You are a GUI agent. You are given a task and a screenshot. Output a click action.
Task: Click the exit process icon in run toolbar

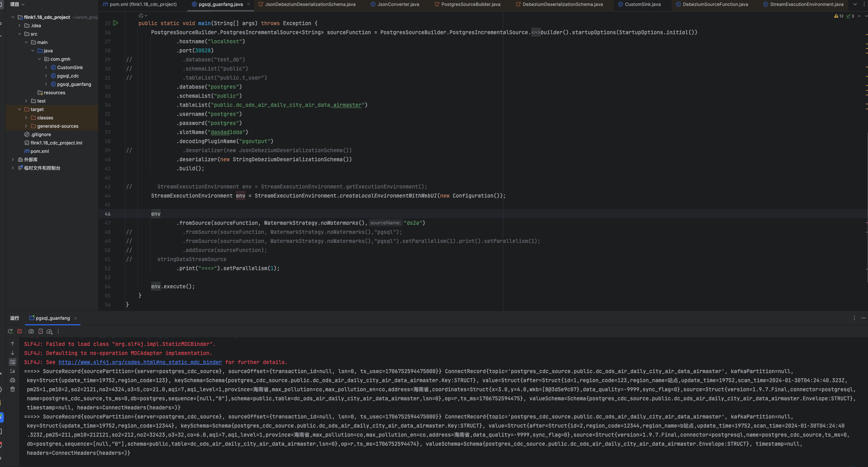(40, 331)
